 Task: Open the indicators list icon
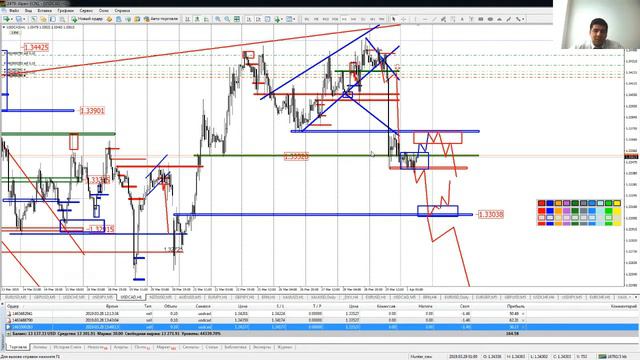277,19
